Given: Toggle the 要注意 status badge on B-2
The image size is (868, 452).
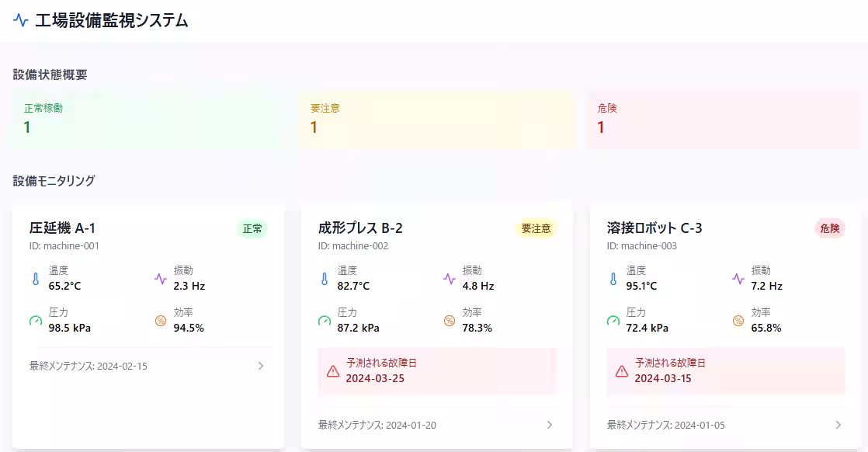Looking at the screenshot, I should pyautogui.click(x=536, y=228).
